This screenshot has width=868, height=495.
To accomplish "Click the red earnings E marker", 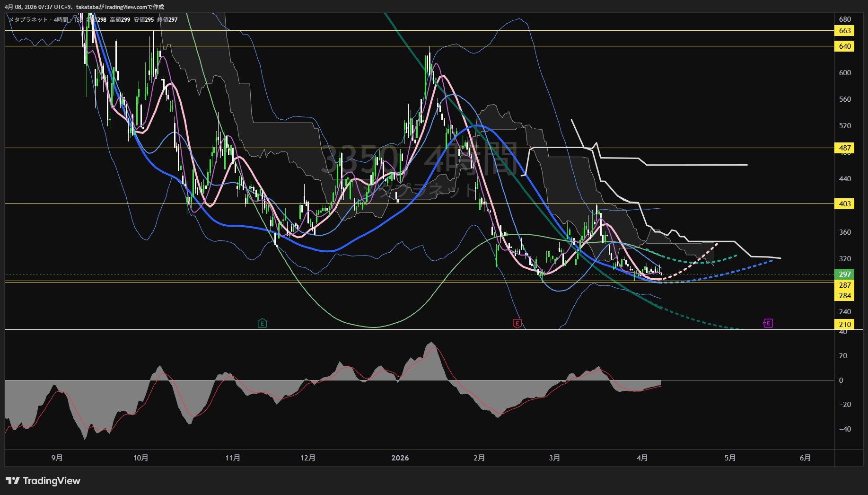I will coord(517,324).
